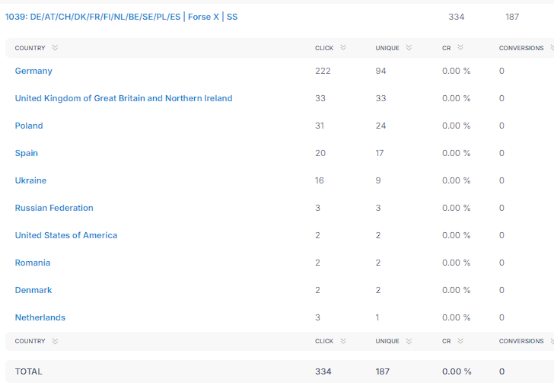Click the top UNIQUE column label
554x392 pixels.
pos(387,48)
